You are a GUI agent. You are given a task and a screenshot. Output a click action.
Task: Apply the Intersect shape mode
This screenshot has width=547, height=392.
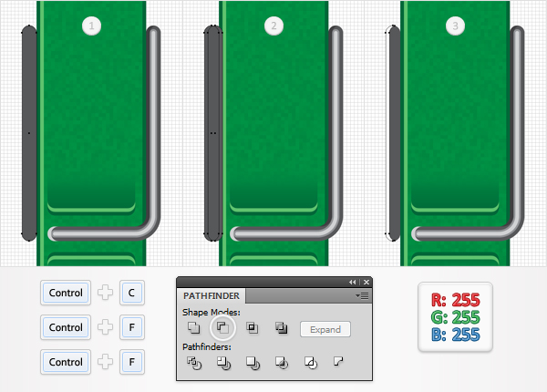coord(252,327)
